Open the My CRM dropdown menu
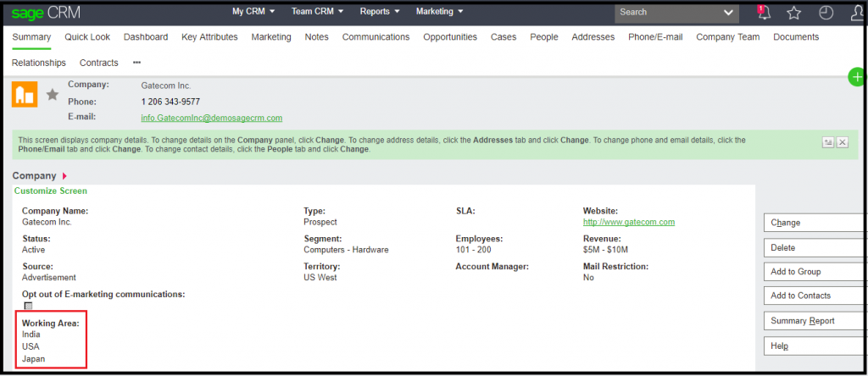Image resolution: width=868 pixels, height=376 pixels. point(254,11)
